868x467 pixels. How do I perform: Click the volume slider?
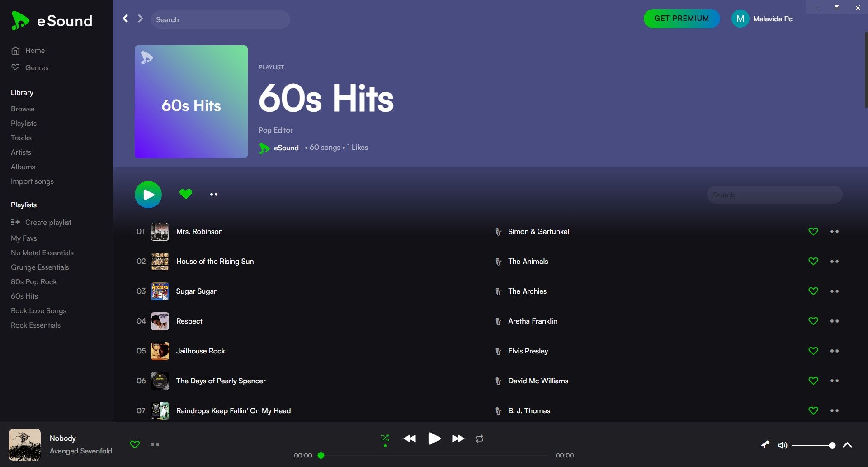(813, 445)
